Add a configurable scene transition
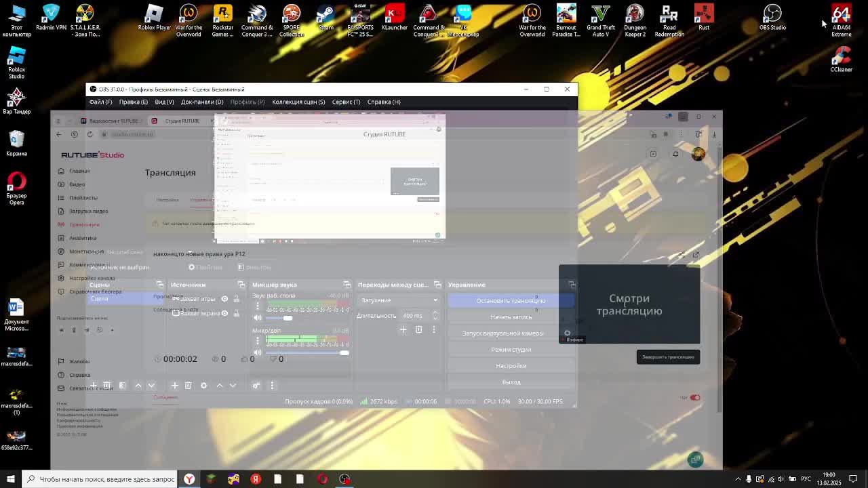The height and width of the screenshot is (488, 868). click(x=403, y=329)
